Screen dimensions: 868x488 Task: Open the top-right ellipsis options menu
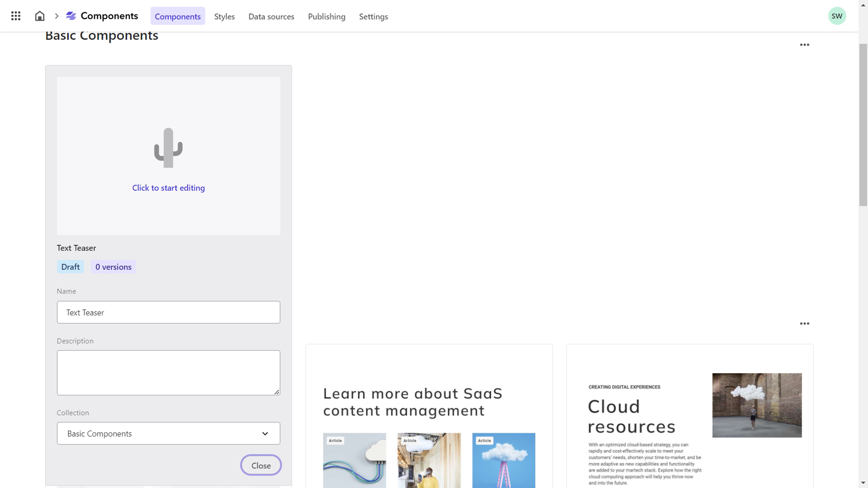(805, 45)
